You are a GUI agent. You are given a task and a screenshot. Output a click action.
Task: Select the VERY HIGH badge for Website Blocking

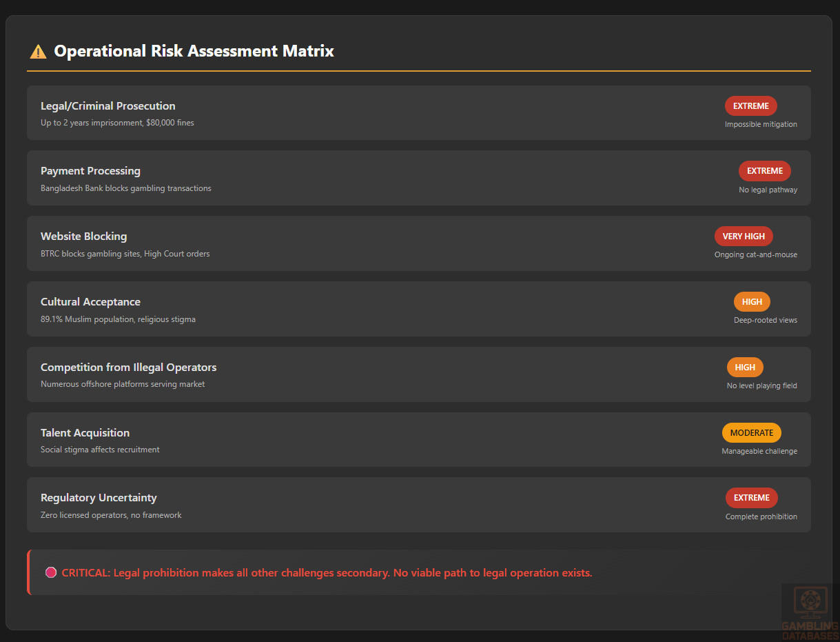[744, 237]
